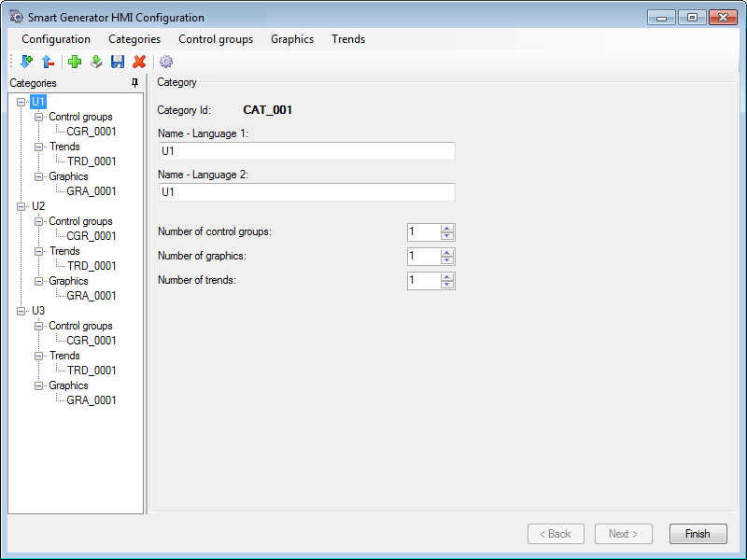Collapse the U2 category node
This screenshot has width=747, height=560.
(x=21, y=206)
